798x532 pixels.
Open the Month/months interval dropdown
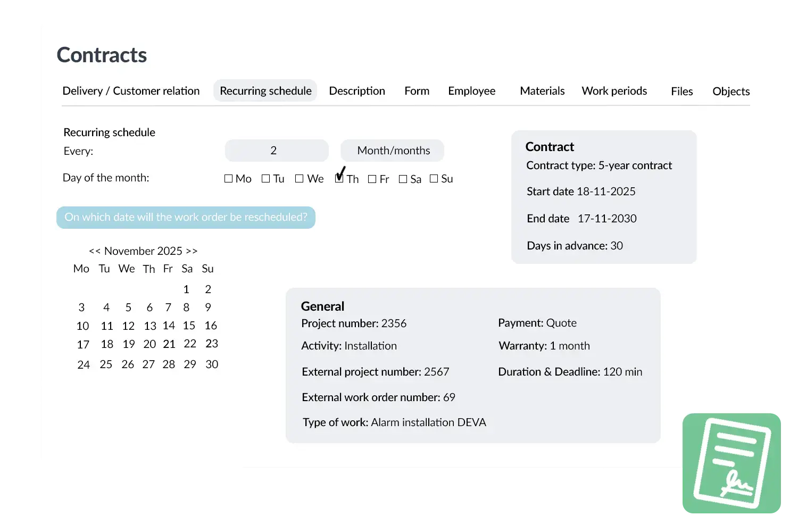(393, 151)
